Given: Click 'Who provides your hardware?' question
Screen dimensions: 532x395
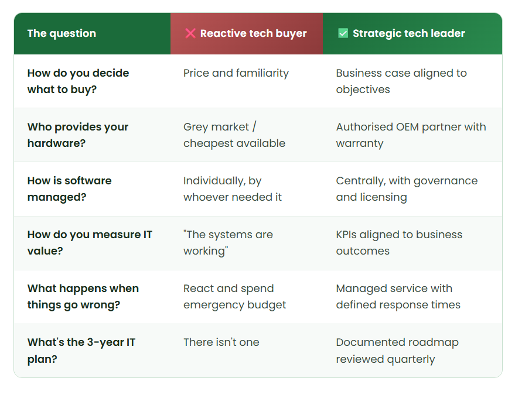Looking at the screenshot, I should tap(78, 135).
